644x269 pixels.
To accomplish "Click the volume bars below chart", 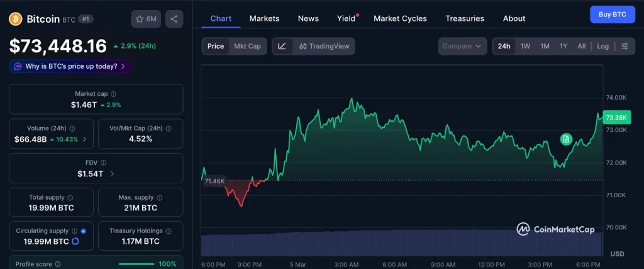I will click(402, 243).
